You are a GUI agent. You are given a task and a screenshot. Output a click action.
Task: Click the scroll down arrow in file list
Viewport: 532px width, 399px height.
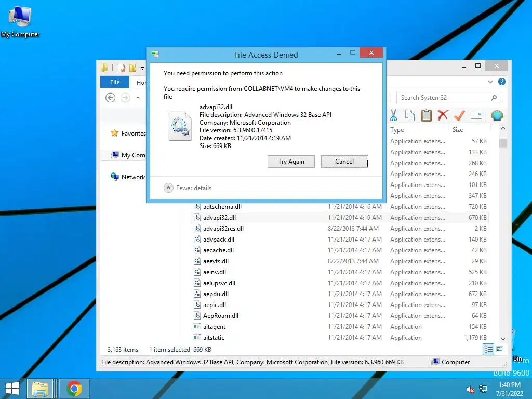(x=503, y=339)
